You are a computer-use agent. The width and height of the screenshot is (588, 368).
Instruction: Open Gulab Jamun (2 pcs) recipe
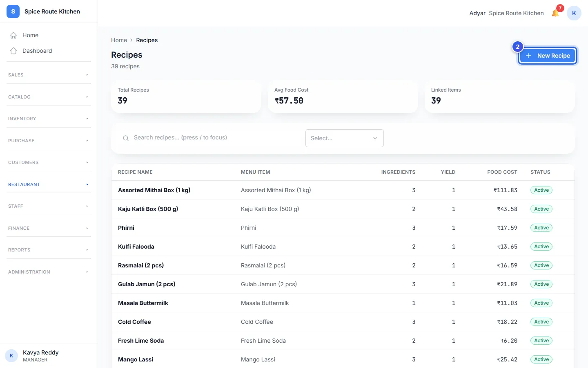[343, 284]
